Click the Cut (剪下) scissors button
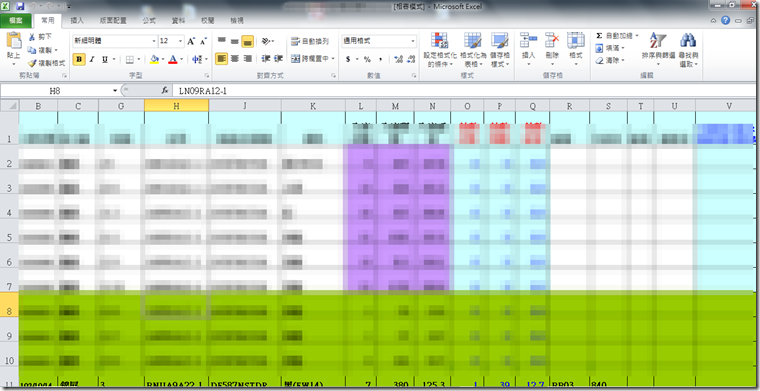The width and height of the screenshot is (760, 391). tap(40, 37)
